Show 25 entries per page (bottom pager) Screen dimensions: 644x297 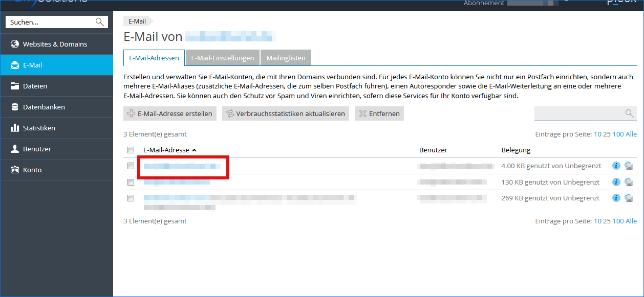(x=607, y=221)
